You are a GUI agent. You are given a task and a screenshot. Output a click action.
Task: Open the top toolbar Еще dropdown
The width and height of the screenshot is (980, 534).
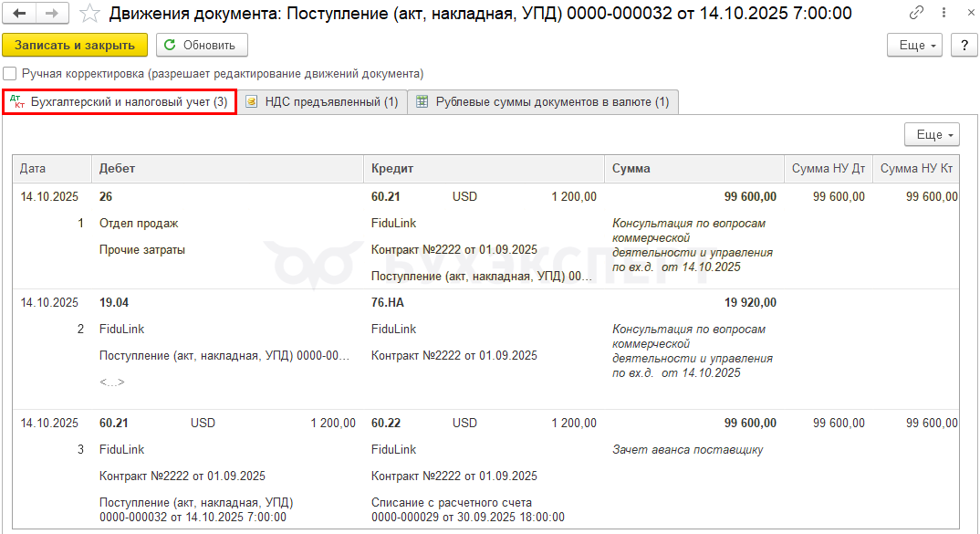pos(916,45)
